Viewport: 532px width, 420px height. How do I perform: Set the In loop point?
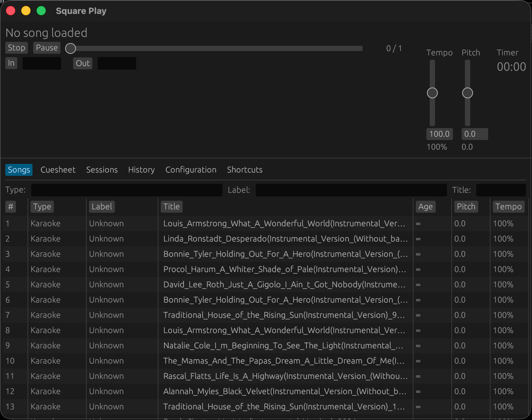11,63
